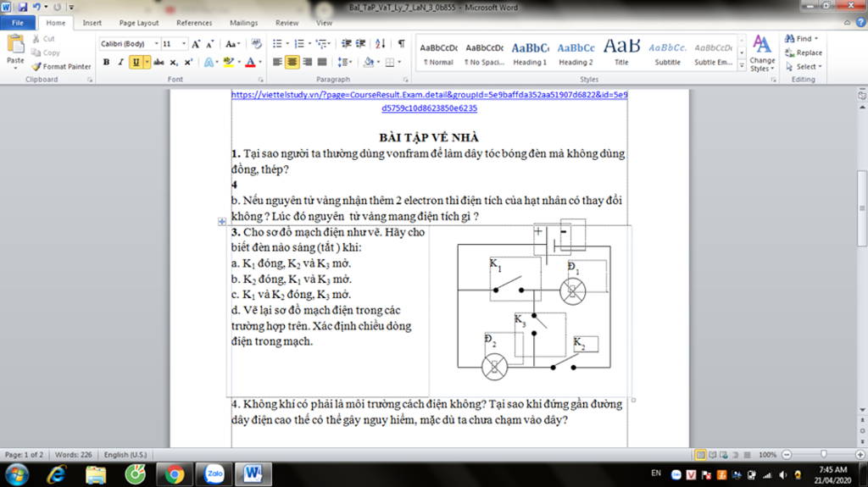Screen dimensions: 868x487
Task: Open line spacing options
Action: [343, 62]
